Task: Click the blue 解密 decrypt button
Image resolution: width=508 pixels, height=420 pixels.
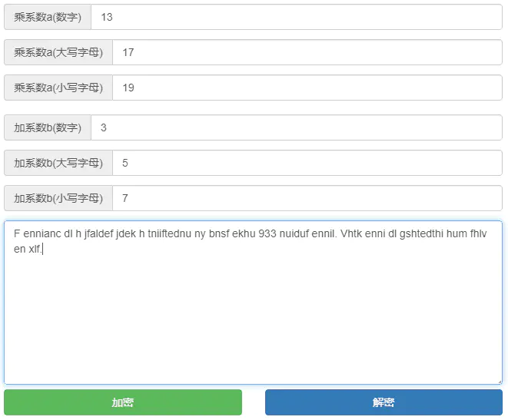Action: [383, 402]
